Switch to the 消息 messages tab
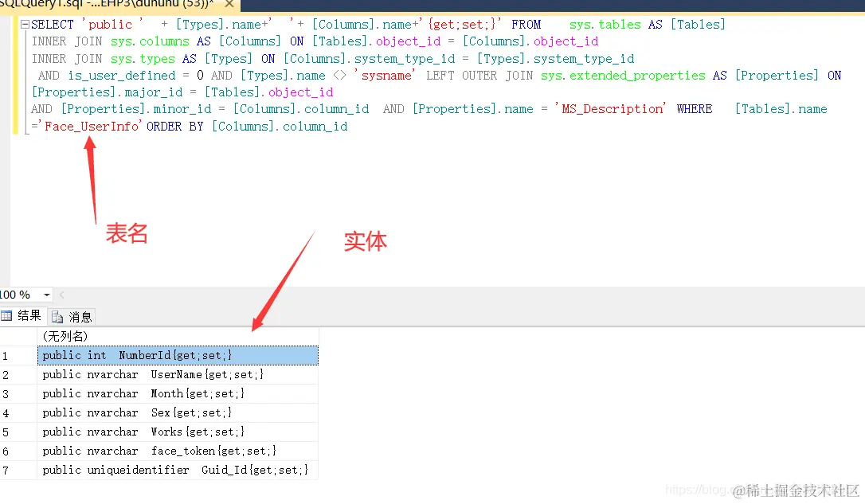Viewport: 865px width, 504px height. (72, 317)
